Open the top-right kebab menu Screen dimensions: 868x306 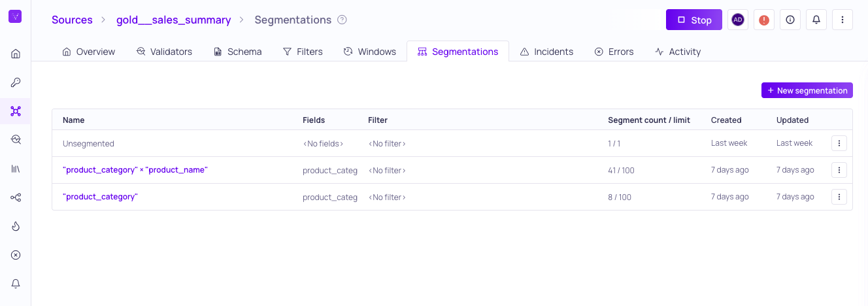pos(843,20)
